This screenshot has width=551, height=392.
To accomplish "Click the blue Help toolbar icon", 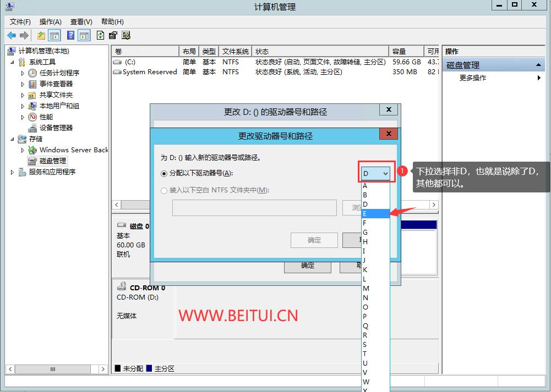I will click(70, 35).
